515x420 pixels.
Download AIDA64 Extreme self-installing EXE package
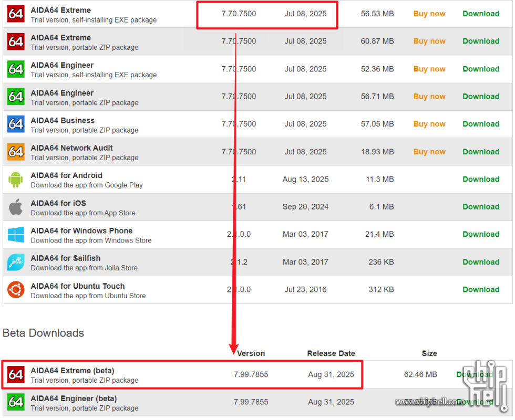tap(481, 14)
